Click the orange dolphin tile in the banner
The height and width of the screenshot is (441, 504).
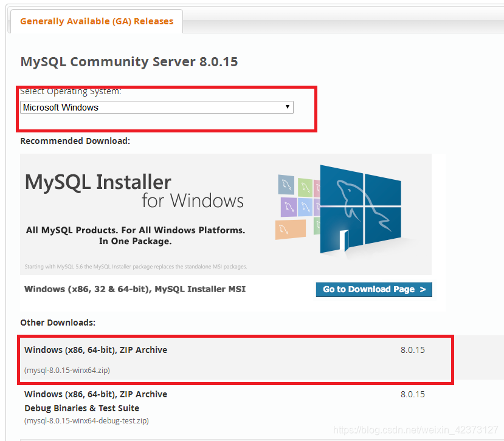(x=290, y=230)
